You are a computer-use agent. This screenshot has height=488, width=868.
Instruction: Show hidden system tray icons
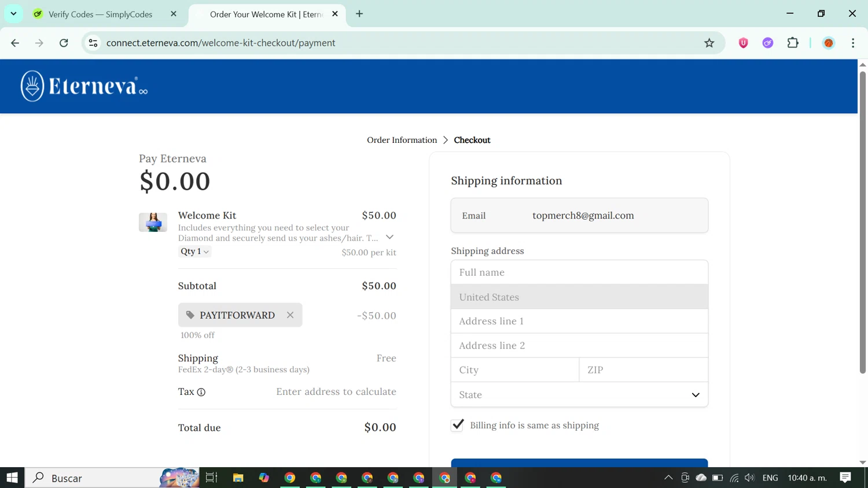668,478
